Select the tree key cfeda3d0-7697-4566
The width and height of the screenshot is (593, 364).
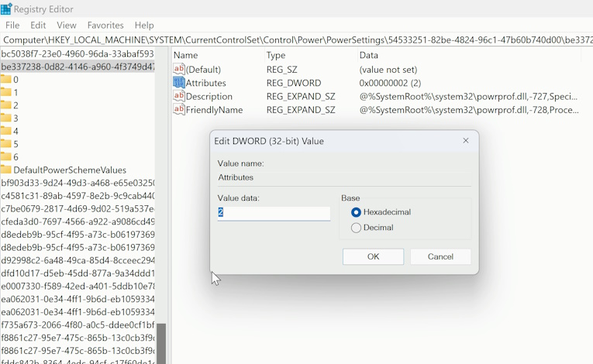pos(78,221)
